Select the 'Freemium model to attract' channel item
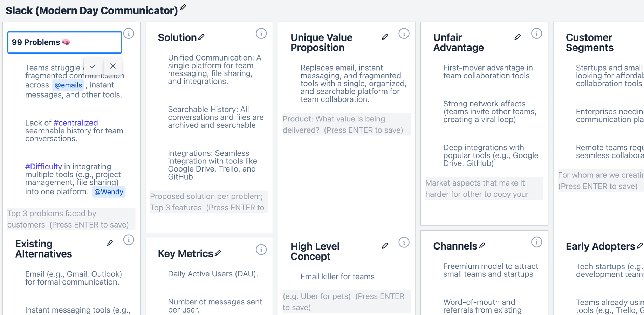This screenshot has height=315, width=644. 491,270
